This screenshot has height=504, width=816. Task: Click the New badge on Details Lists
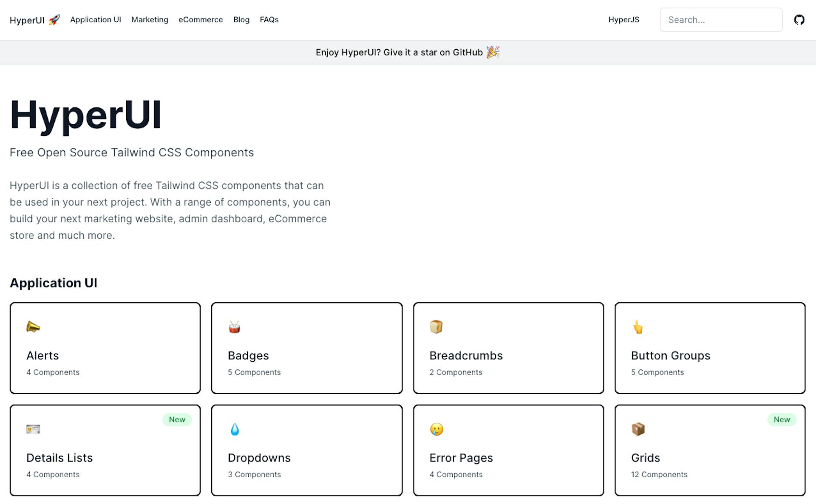coord(177,420)
